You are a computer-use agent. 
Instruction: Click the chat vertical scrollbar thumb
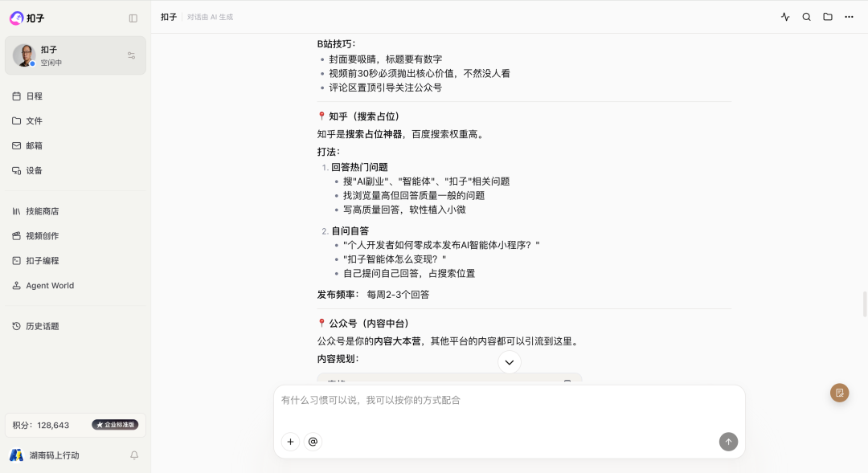pyautogui.click(x=864, y=304)
